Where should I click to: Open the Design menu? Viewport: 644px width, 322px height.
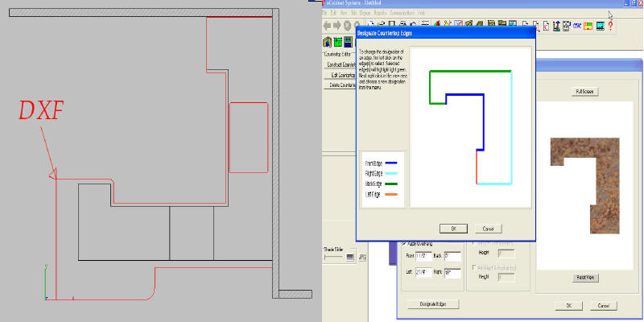coord(365,13)
